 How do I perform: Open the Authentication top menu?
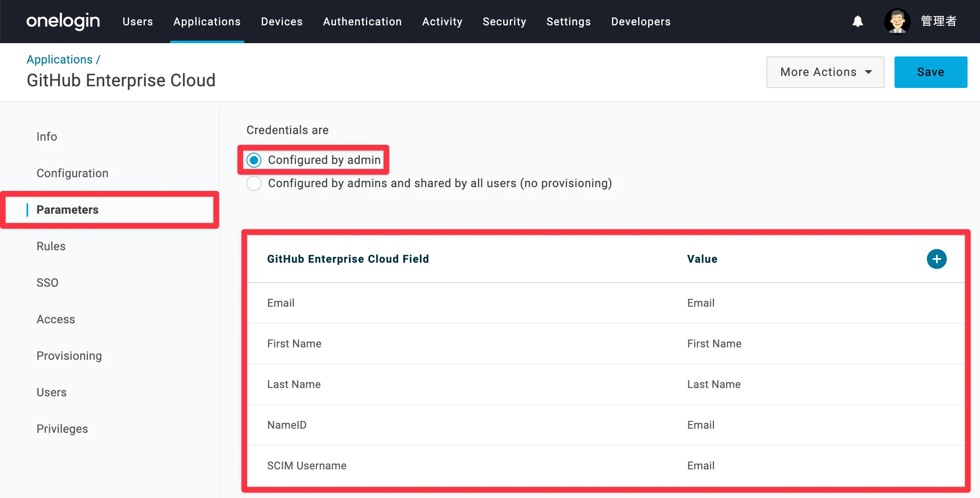362,22
